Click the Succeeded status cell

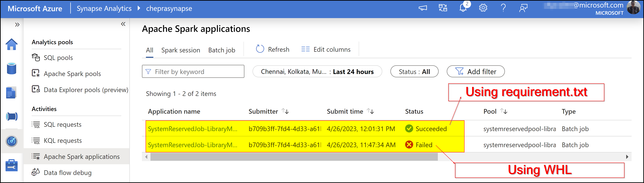426,129
